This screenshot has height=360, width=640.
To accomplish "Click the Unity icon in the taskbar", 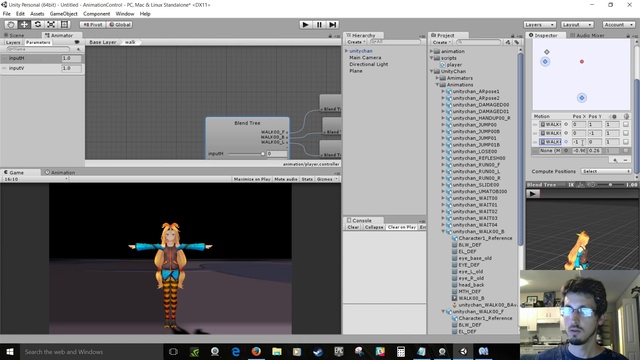I will (463, 351).
